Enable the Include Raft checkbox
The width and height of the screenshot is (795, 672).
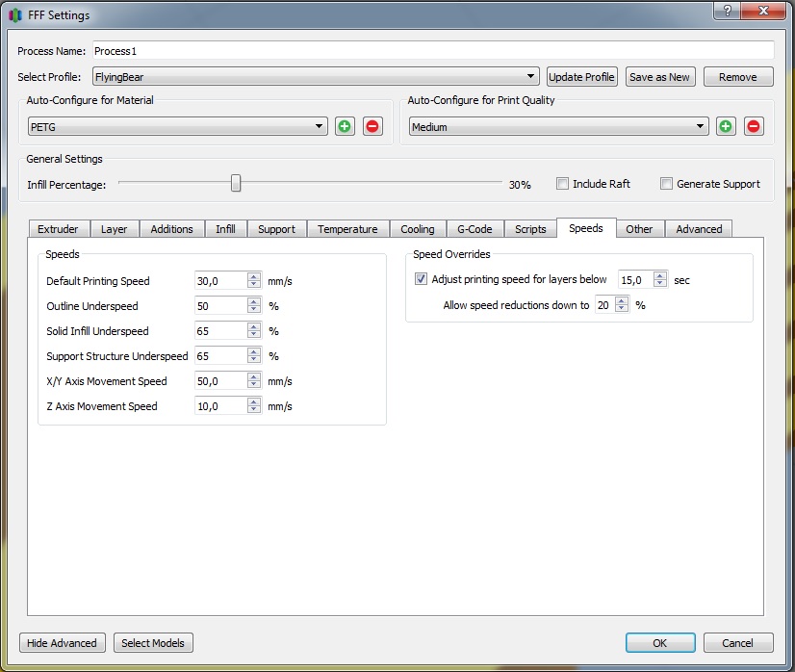coord(563,184)
